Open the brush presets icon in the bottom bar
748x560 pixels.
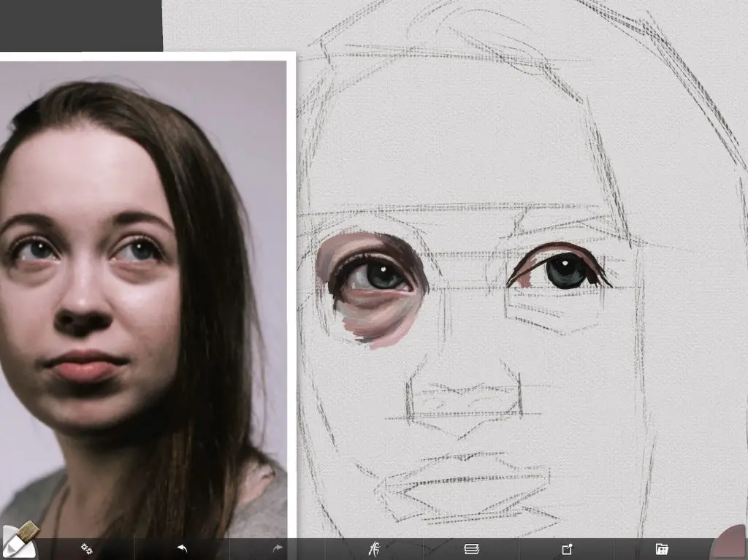[375, 549]
